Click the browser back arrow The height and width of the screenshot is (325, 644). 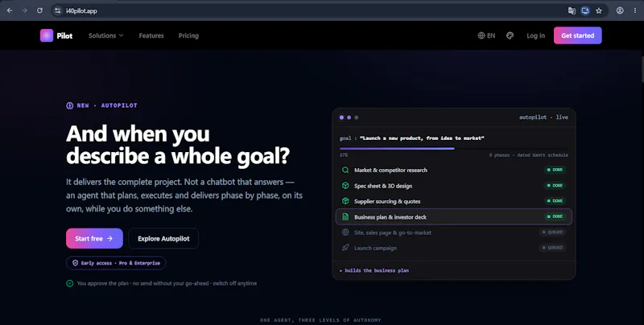(10, 10)
